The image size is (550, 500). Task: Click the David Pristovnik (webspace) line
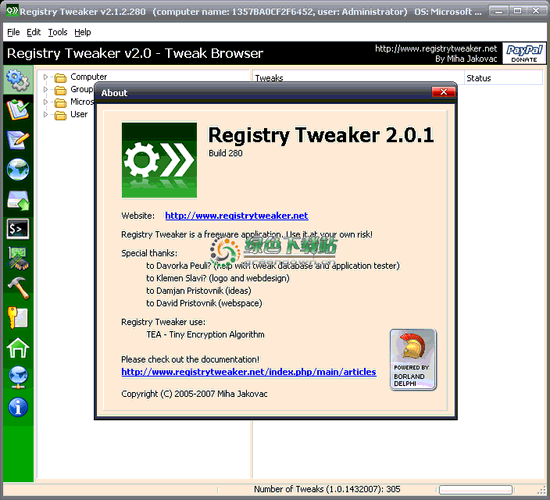tap(204, 303)
